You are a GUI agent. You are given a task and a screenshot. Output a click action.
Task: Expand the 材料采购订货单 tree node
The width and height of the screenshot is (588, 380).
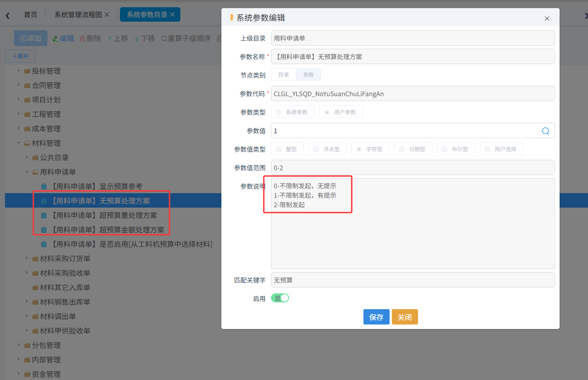[27, 259]
